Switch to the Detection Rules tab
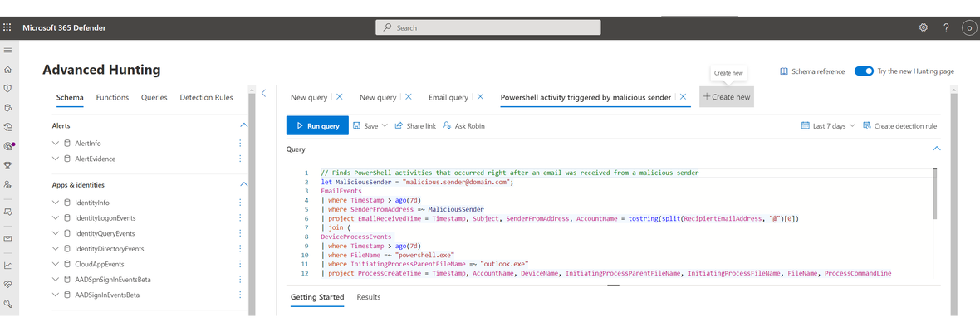Viewport: 980px width, 332px height. [206, 97]
